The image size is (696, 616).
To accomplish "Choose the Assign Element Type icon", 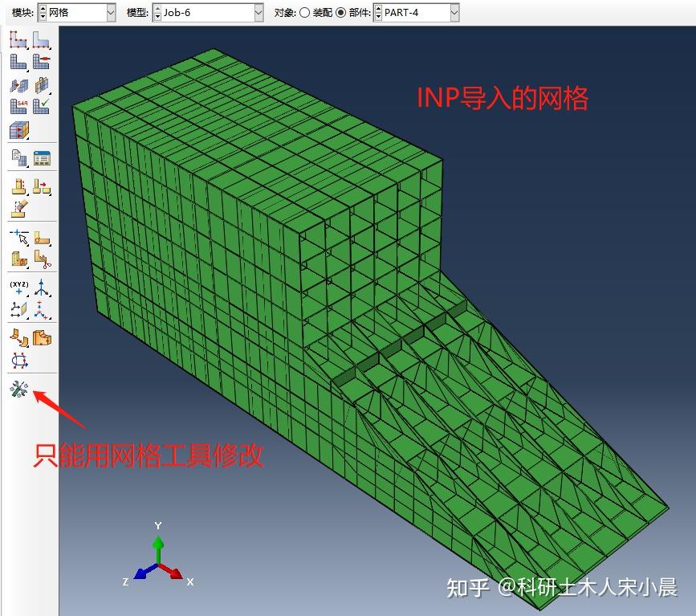I will (x=18, y=106).
